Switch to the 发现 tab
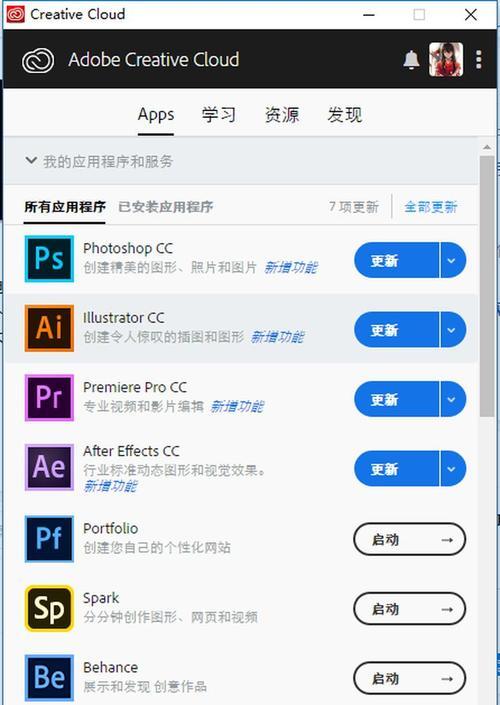500x705 pixels. 344,115
